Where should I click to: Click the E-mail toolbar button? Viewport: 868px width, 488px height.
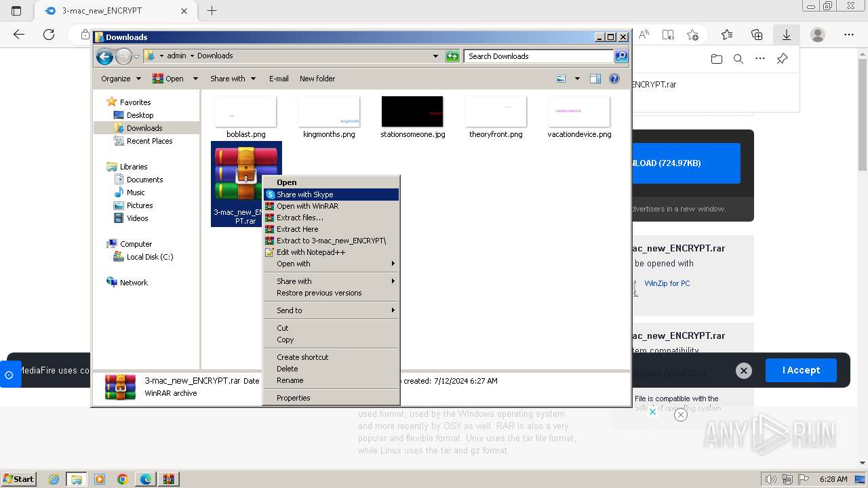(x=279, y=79)
